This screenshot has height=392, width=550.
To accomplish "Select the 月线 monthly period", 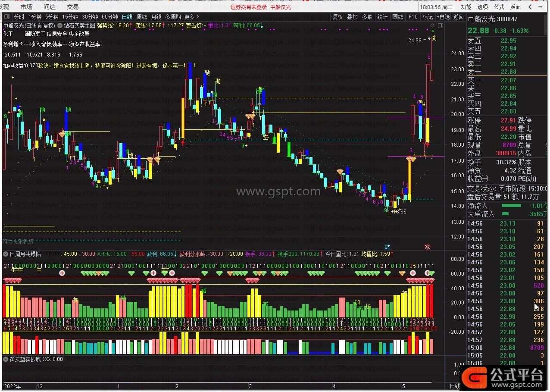I will [156, 17].
